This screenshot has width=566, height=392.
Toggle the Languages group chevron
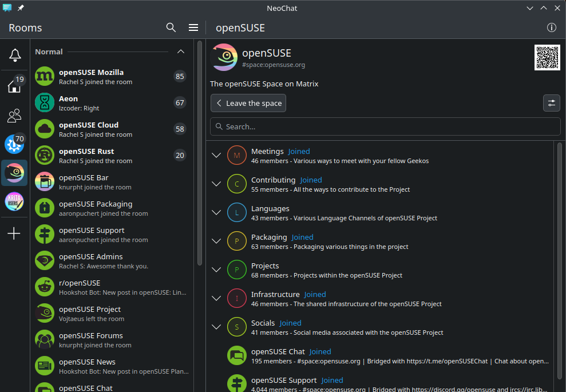[x=216, y=212]
